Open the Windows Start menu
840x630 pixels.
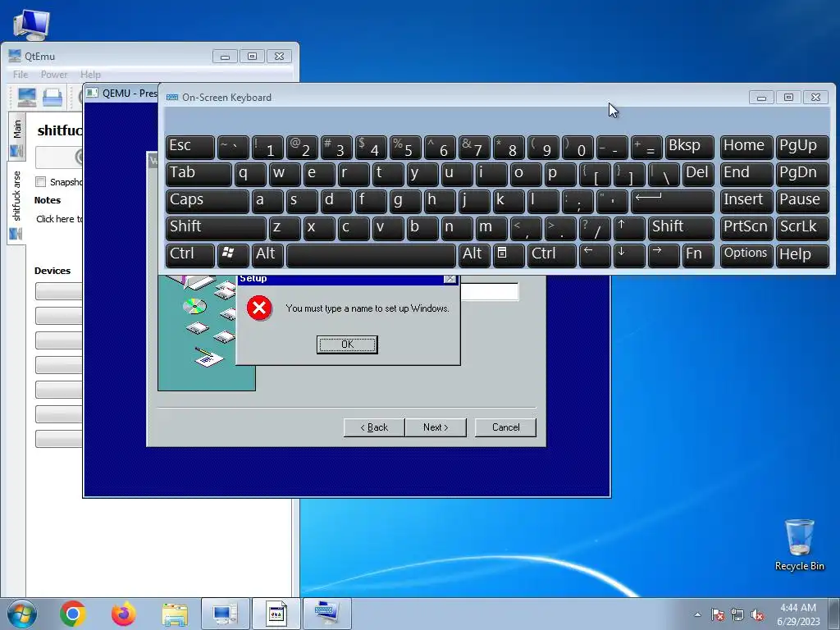pos(22,614)
